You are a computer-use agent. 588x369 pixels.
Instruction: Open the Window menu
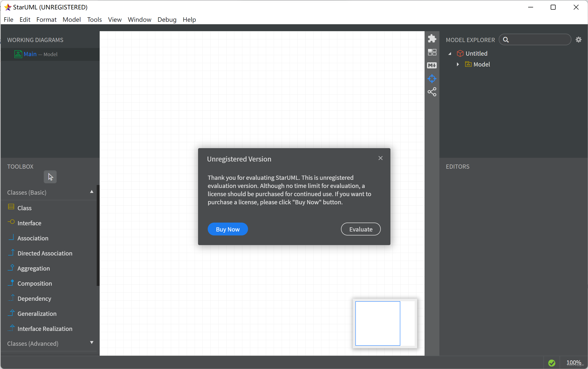139,20
